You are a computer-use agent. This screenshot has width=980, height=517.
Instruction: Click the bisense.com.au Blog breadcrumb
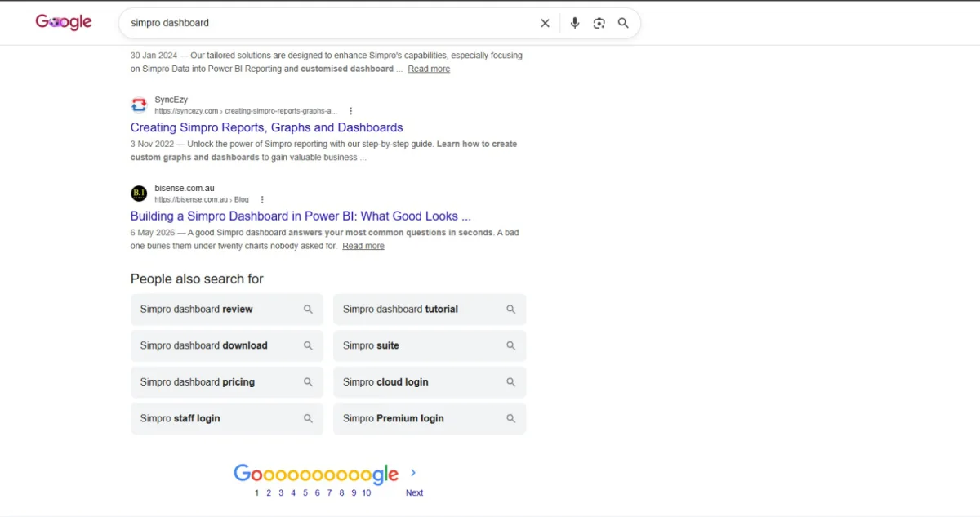202,199
